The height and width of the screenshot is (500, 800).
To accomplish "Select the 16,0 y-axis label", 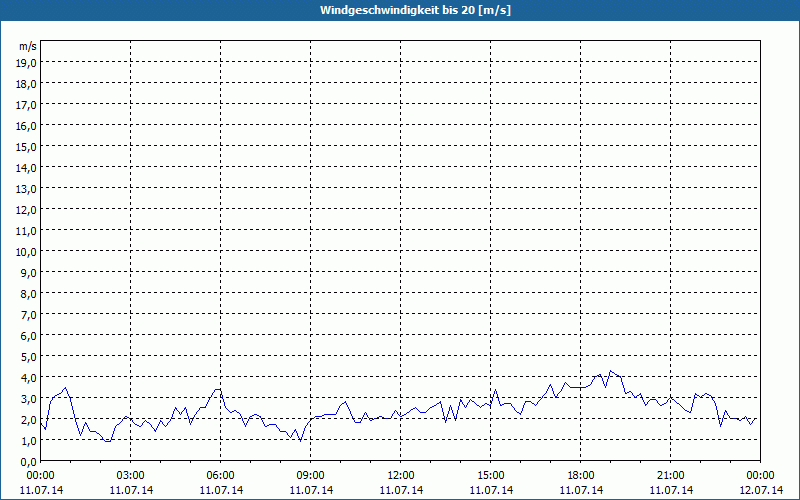I will pyautogui.click(x=27, y=126).
